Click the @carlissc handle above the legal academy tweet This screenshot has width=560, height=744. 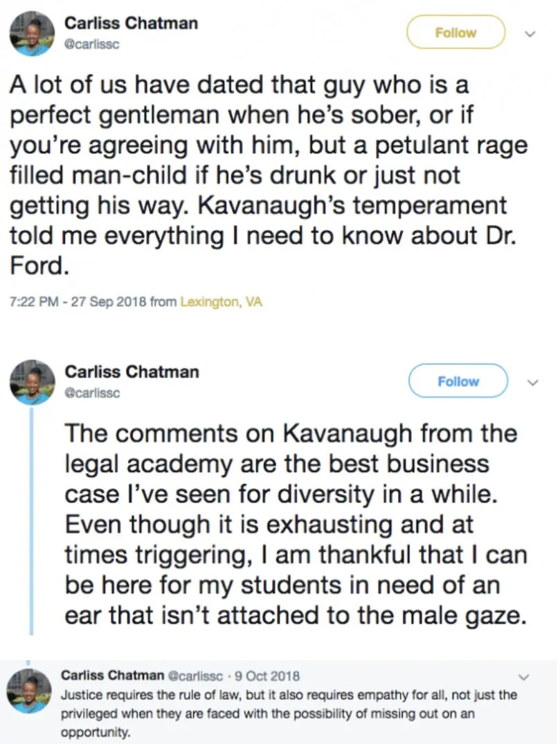click(x=92, y=392)
